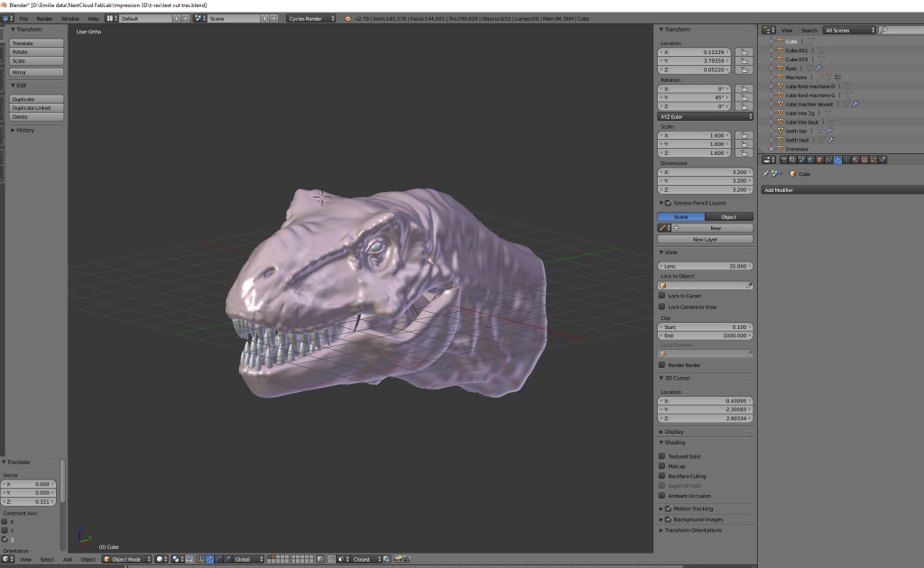Select the Rotate manipulator in the 3D view header
924x568 pixels.
pyautogui.click(x=219, y=559)
